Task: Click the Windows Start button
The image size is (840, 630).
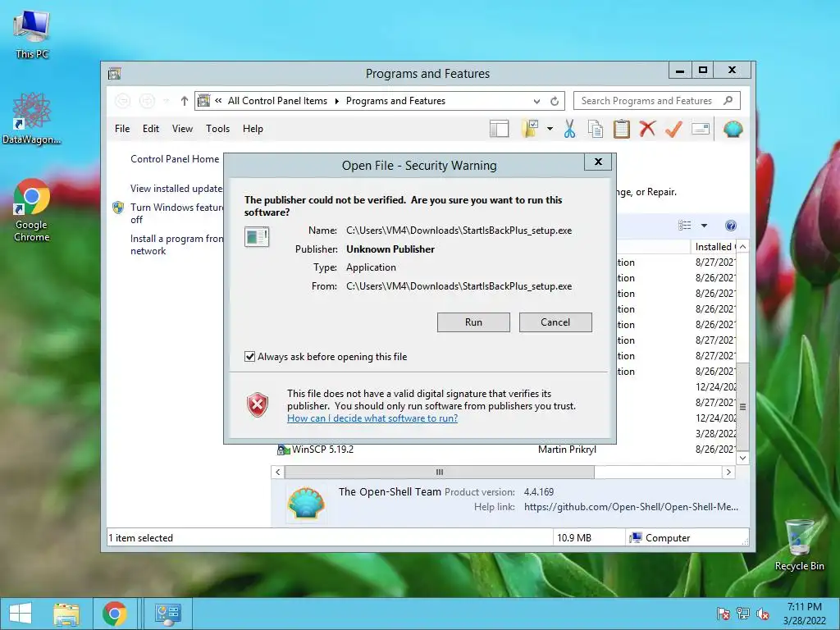Action: (x=21, y=614)
